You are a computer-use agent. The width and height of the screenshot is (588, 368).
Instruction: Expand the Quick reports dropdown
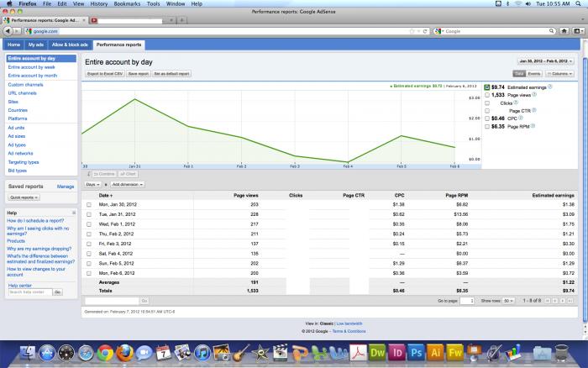(x=24, y=197)
